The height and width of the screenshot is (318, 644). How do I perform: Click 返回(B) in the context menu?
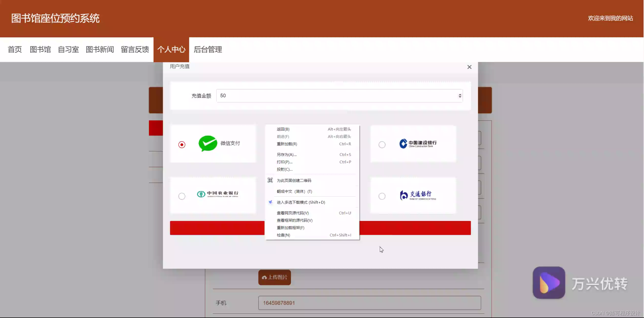(x=312, y=129)
